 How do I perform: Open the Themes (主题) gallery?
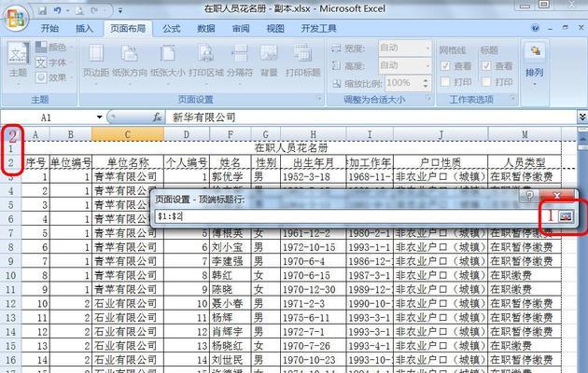coord(18,62)
